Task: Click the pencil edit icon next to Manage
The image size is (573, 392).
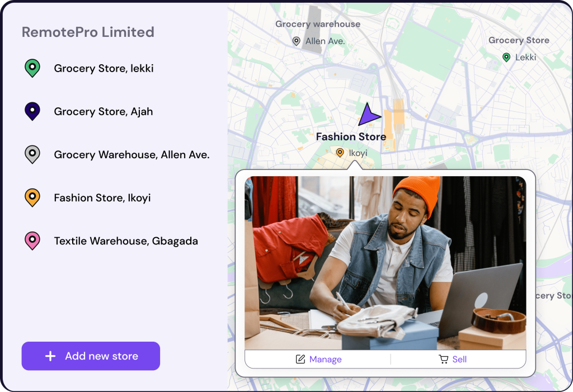Action: (300, 359)
